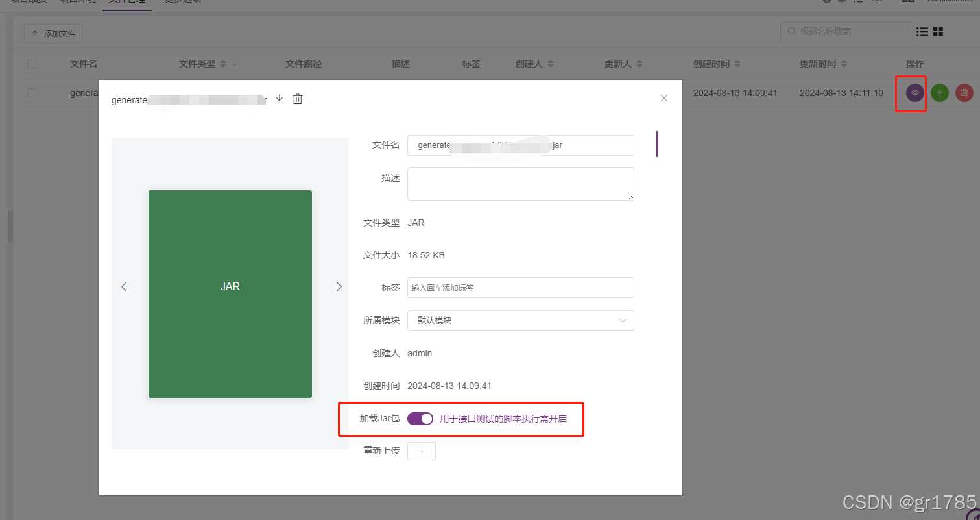Click the red delete action in the row
Viewport: 980px width, 520px height.
point(964,93)
